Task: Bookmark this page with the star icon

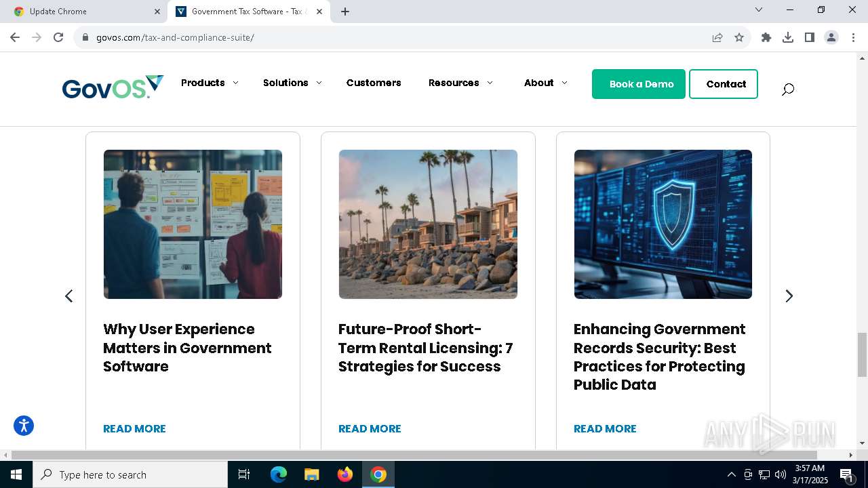Action: pos(739,37)
